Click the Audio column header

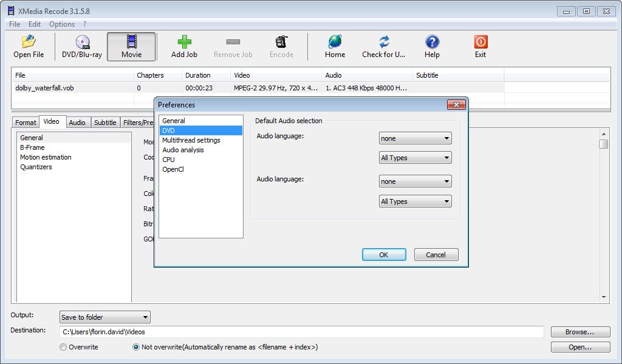coord(367,75)
